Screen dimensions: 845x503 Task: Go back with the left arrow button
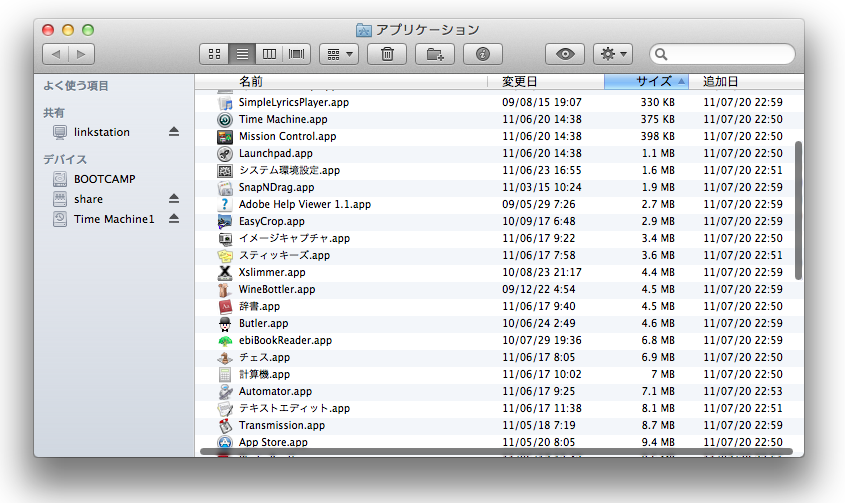click(55, 54)
